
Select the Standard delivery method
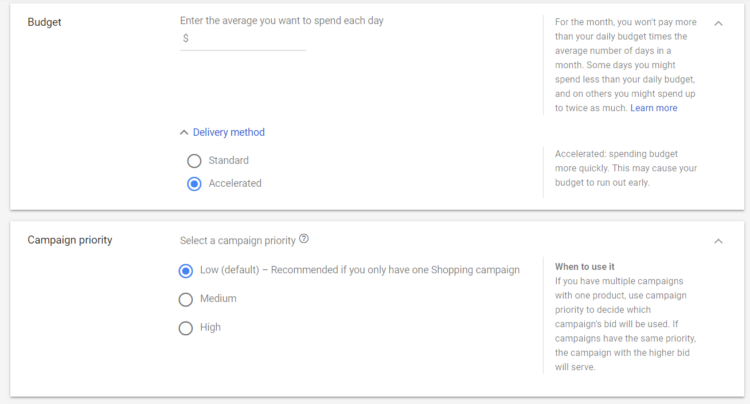[194, 160]
